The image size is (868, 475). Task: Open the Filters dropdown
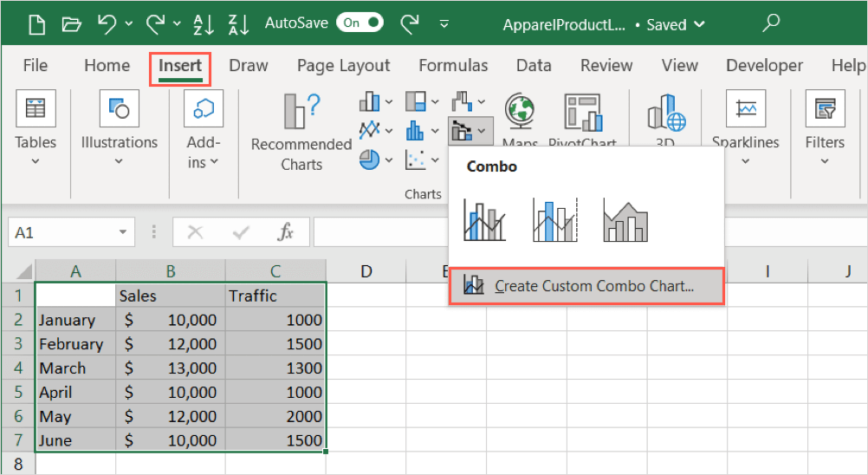point(824,161)
